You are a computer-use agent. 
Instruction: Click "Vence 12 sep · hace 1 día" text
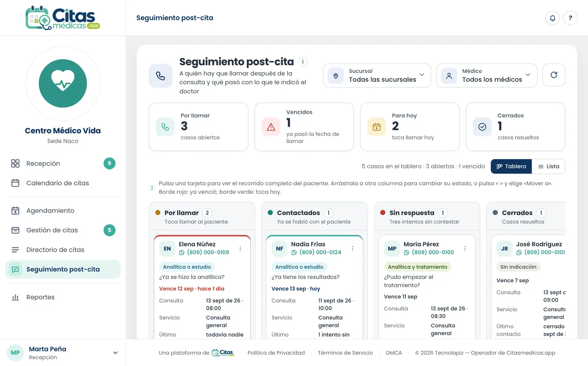[192, 289]
